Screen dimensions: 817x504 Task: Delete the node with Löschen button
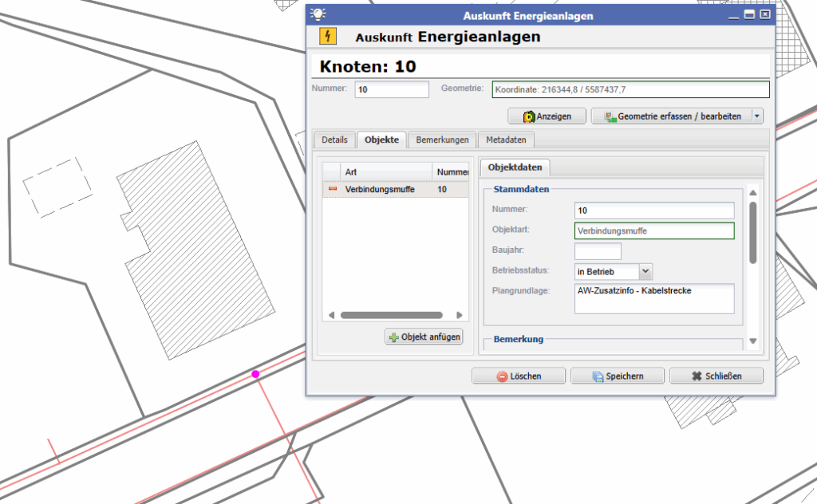pyautogui.click(x=519, y=376)
